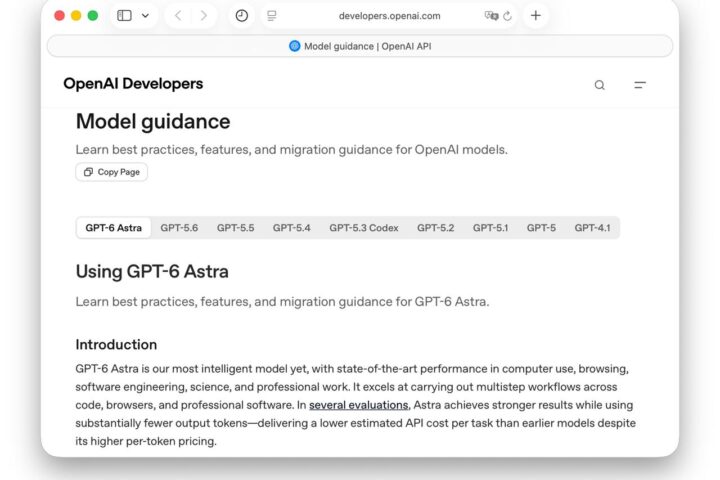Open the site search magnifier icon

[600, 85]
